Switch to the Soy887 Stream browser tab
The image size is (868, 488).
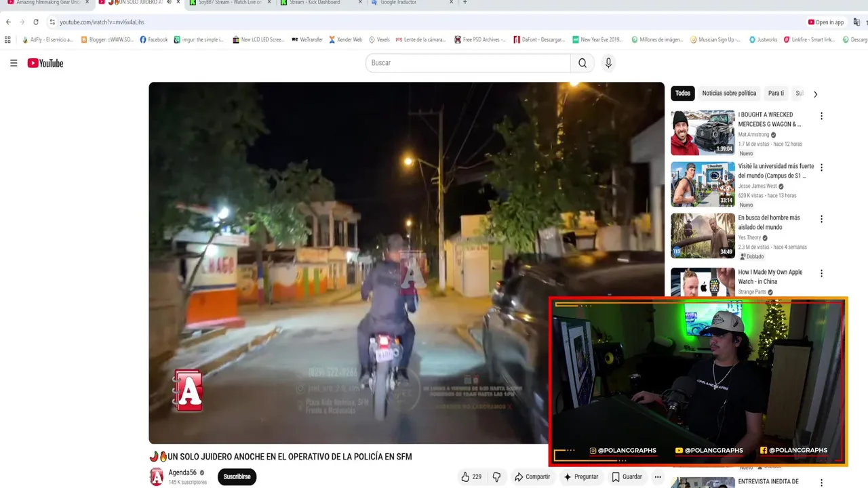coord(228,3)
